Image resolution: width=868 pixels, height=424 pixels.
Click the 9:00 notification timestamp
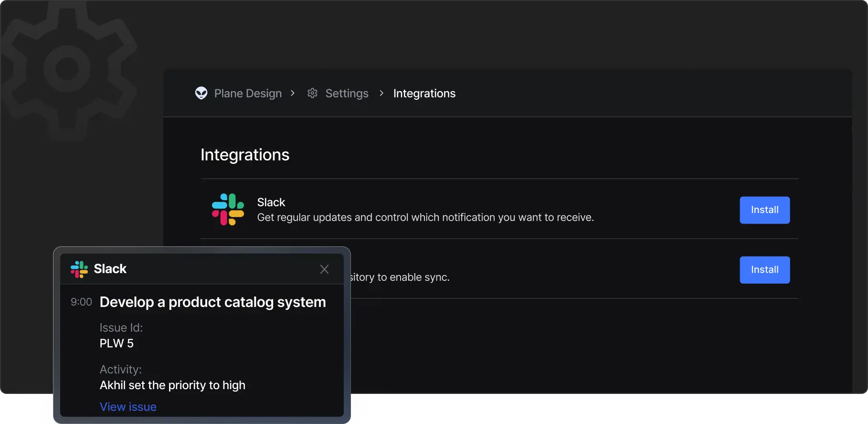click(x=81, y=302)
